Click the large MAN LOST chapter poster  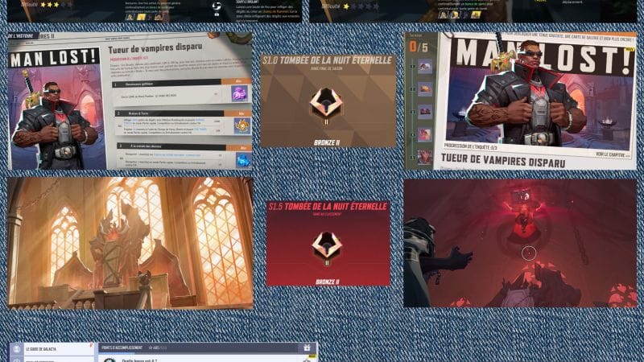539,93
